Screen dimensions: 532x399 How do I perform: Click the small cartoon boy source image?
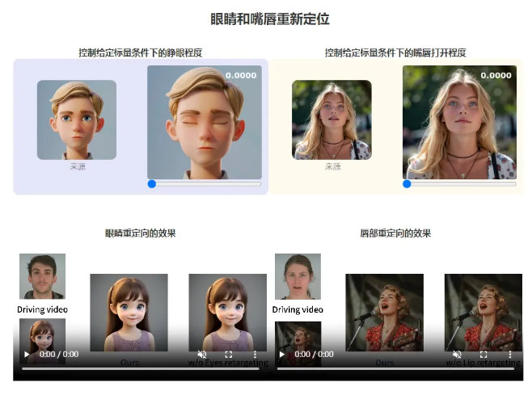[77, 120]
